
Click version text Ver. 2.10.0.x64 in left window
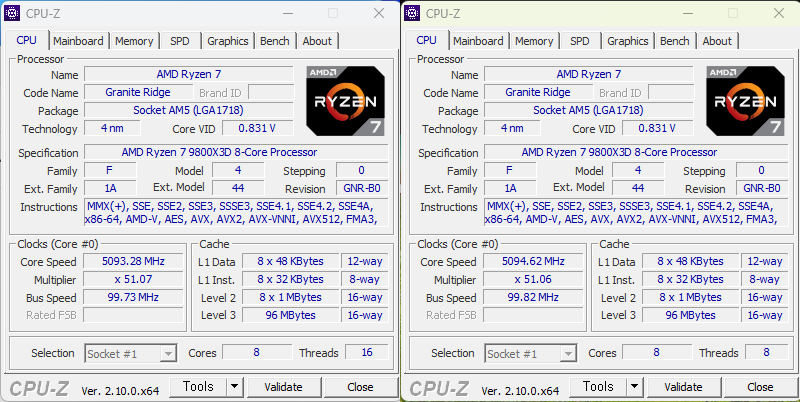pyautogui.click(x=120, y=391)
